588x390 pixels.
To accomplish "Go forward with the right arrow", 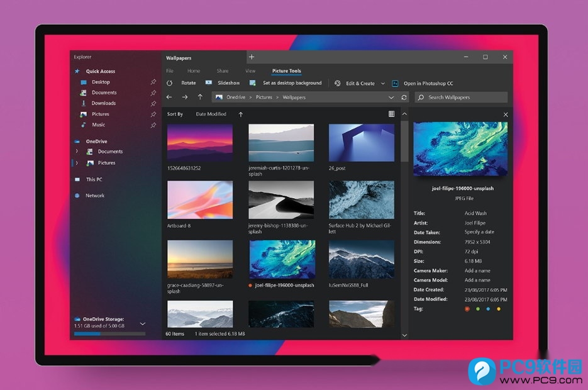I will 185,97.
